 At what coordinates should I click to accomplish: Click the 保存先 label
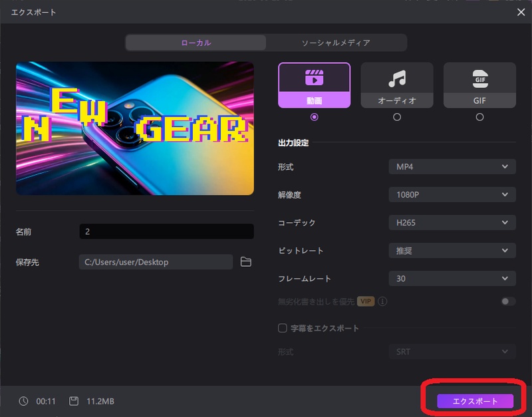coord(27,262)
